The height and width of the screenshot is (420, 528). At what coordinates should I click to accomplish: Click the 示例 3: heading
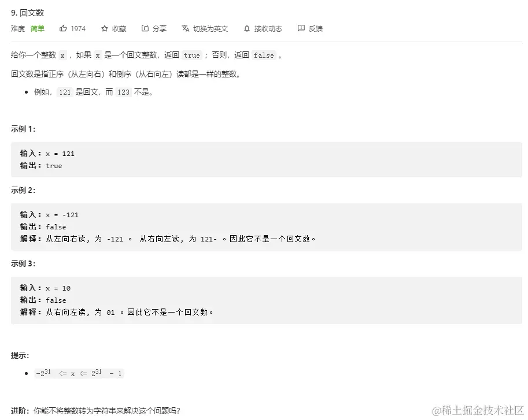(23, 263)
